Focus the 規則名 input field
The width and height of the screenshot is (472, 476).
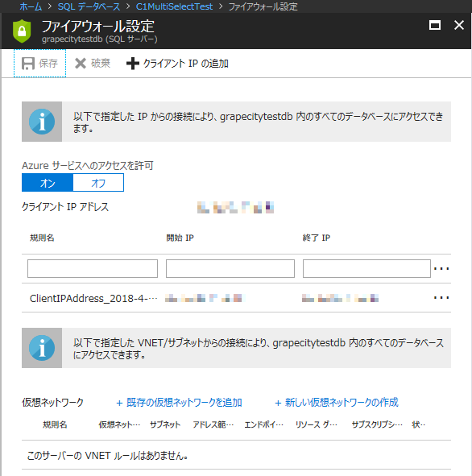93,268
